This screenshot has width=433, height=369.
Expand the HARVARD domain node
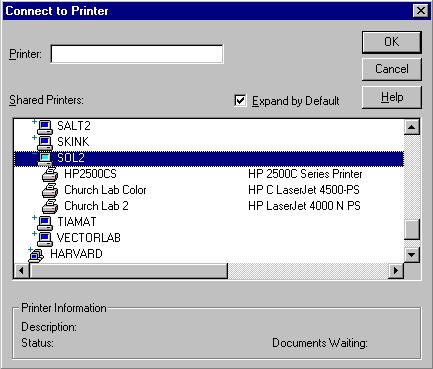click(30, 249)
